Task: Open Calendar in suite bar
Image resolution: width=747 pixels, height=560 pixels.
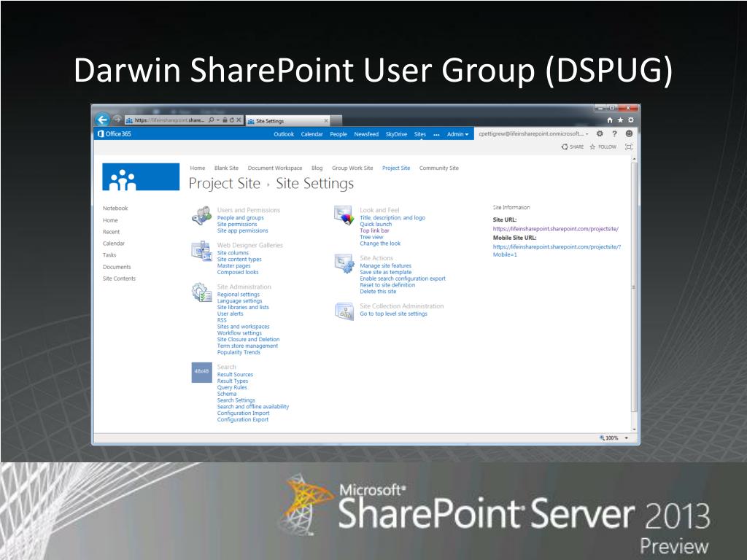Action: (x=312, y=134)
